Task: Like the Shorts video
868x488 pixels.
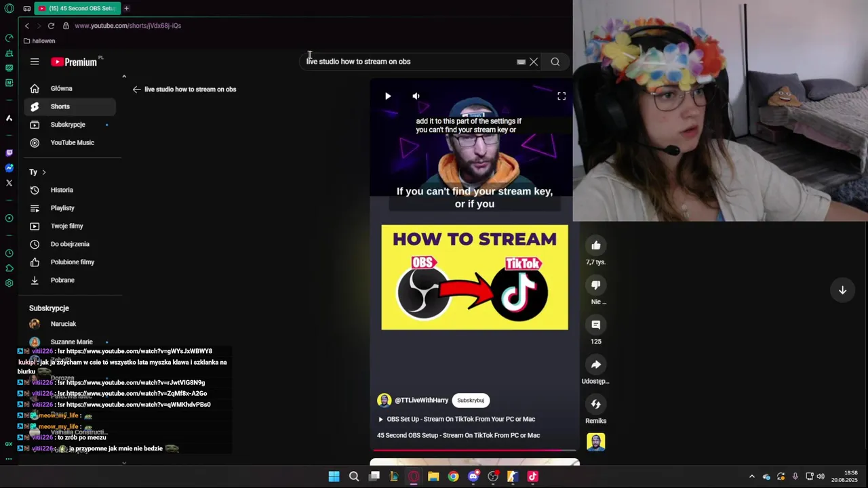Action: coord(596,245)
